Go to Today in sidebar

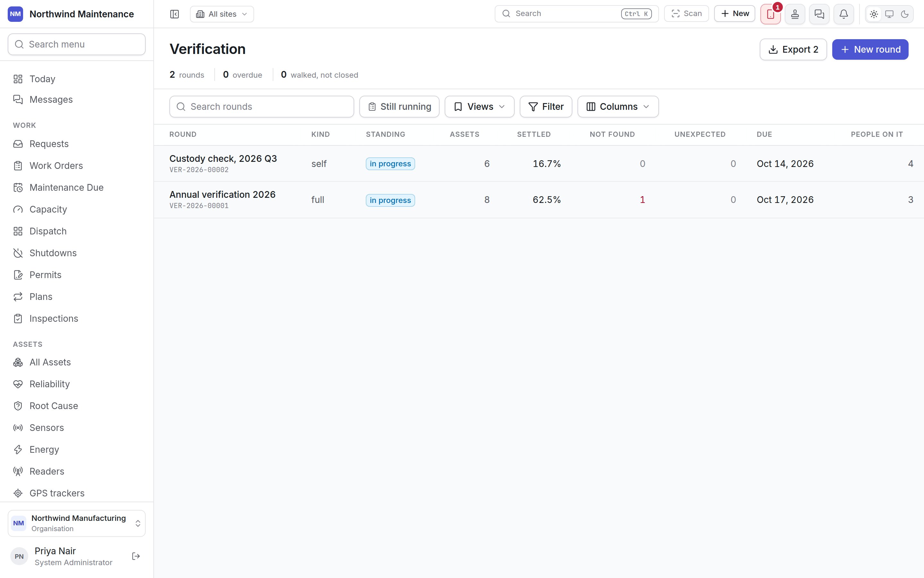77,79
